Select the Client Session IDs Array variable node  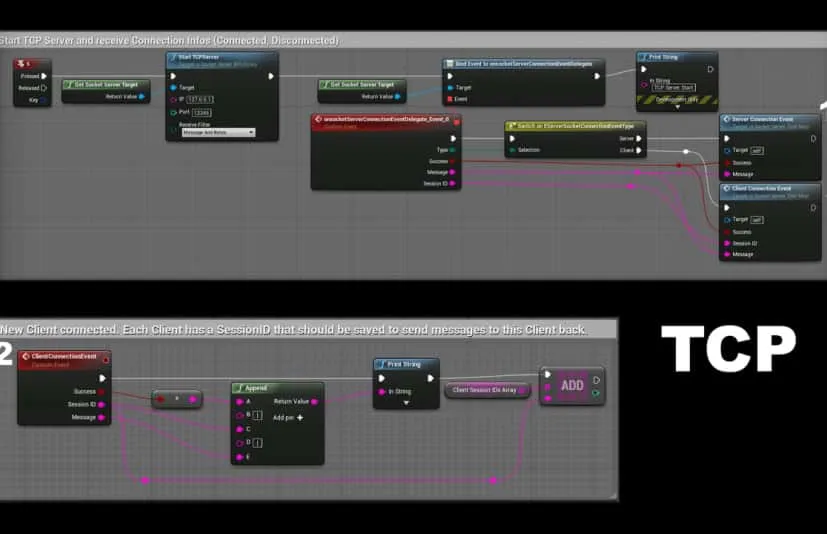point(487,390)
